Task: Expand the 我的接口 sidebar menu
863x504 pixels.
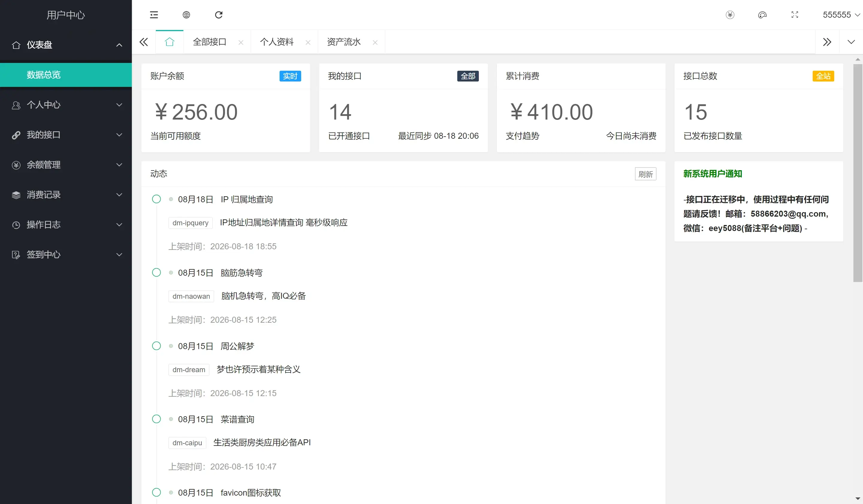Action: pos(66,135)
